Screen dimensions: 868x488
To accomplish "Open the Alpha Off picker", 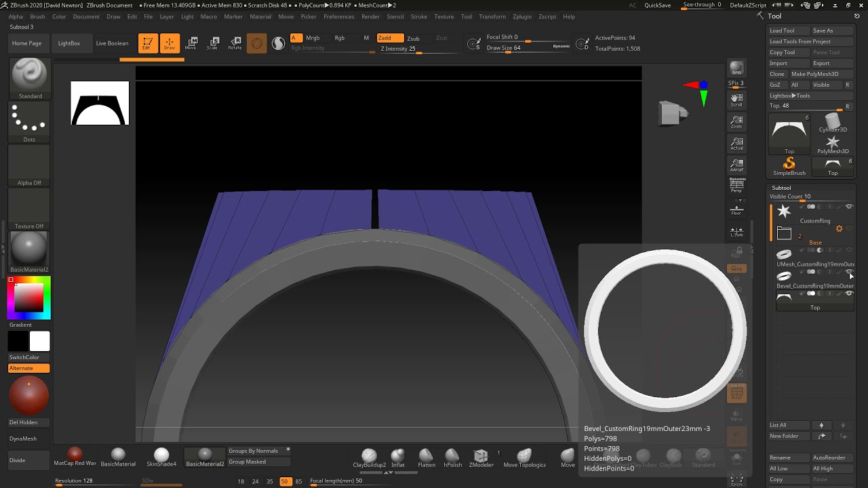I will (x=29, y=165).
